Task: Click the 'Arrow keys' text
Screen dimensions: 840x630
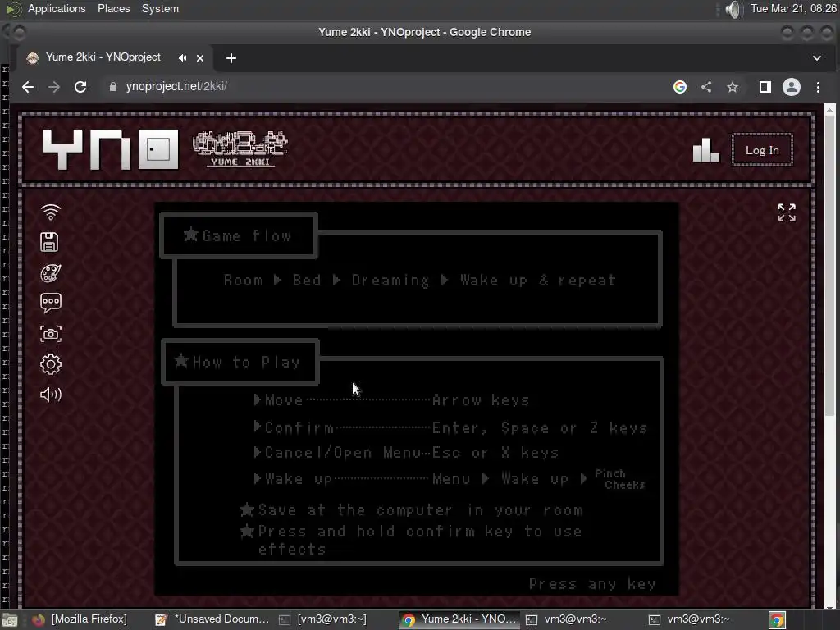Action: (481, 400)
